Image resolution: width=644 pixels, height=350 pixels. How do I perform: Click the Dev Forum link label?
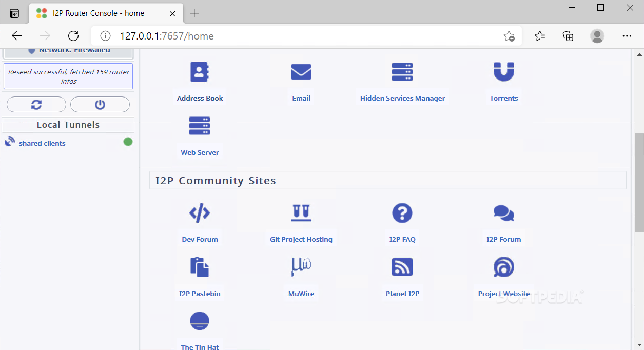point(200,239)
